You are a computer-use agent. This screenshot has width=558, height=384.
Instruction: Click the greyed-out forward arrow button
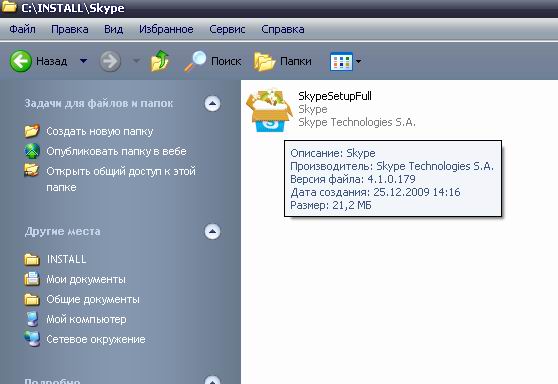tap(110, 61)
